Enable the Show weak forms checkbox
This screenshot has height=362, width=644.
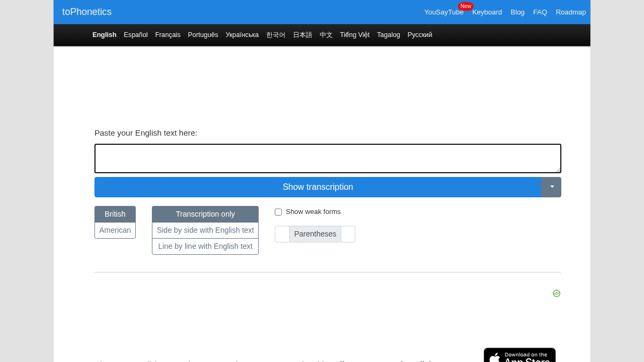click(278, 212)
